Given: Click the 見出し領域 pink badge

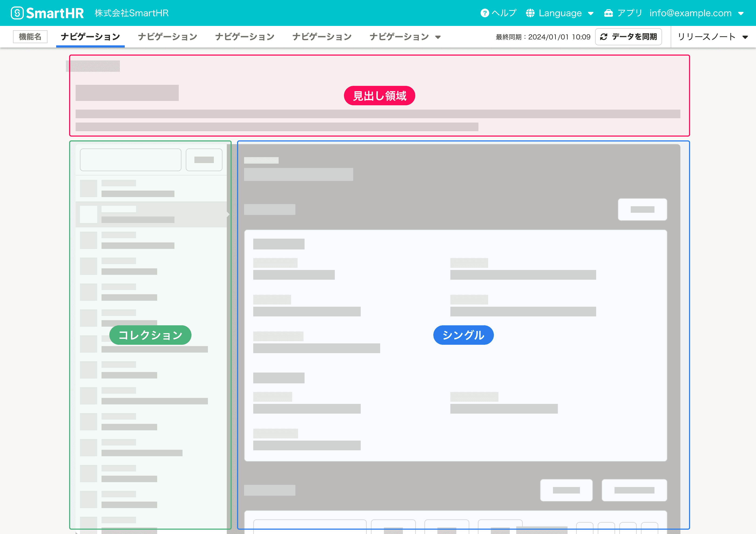Looking at the screenshot, I should click(x=379, y=96).
